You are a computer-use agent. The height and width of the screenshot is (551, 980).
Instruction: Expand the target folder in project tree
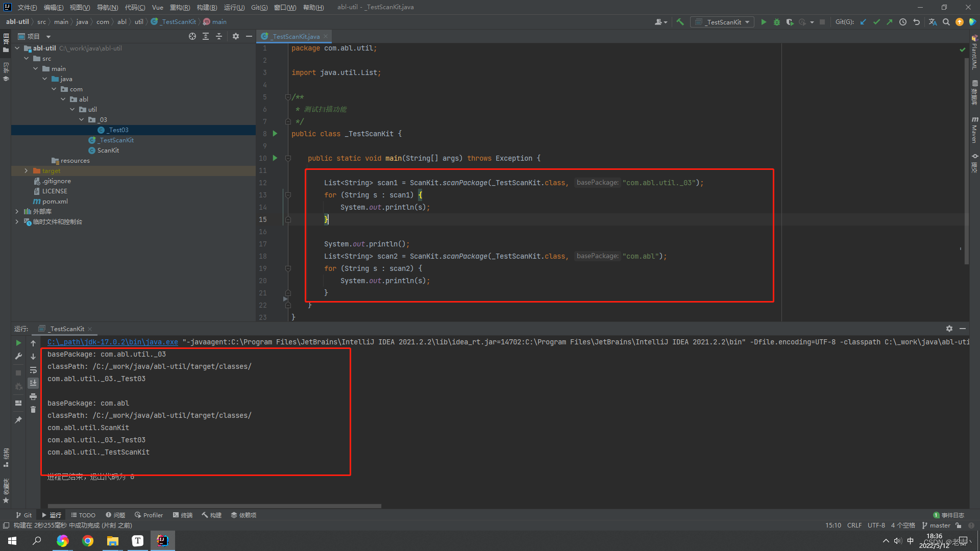point(26,171)
